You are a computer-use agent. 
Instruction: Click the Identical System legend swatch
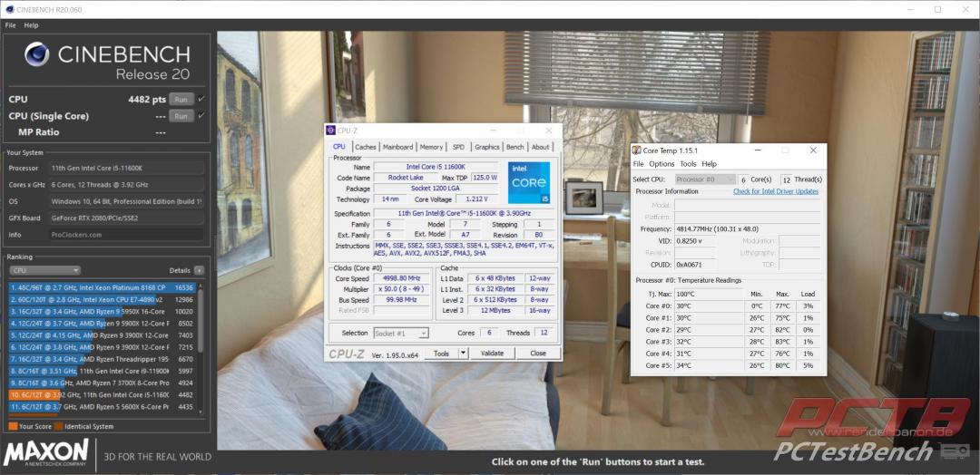[x=58, y=426]
